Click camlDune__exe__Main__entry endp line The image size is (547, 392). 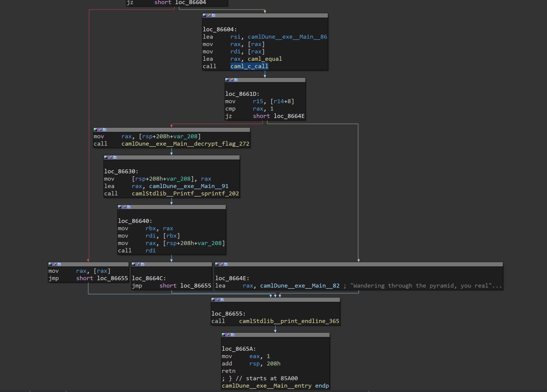pyautogui.click(x=275, y=386)
